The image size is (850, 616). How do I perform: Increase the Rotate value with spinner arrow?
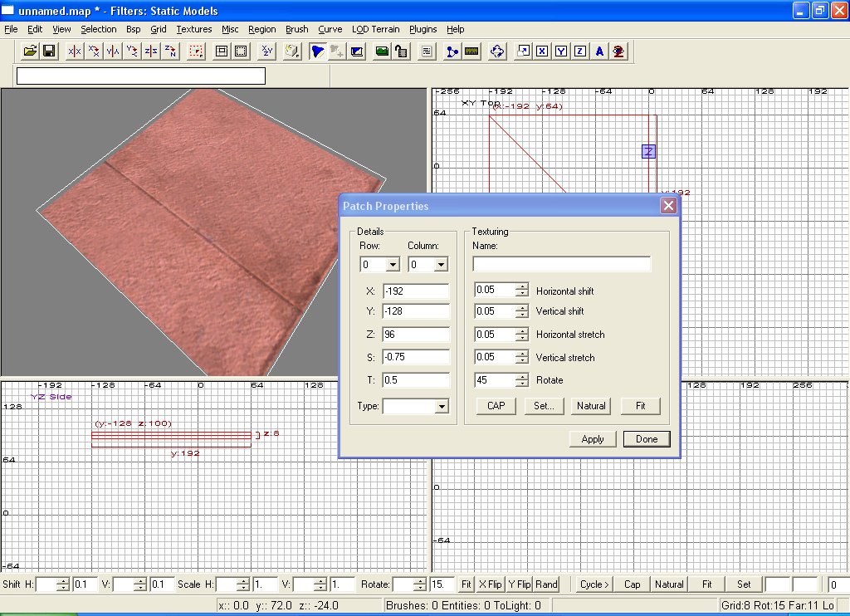521,376
